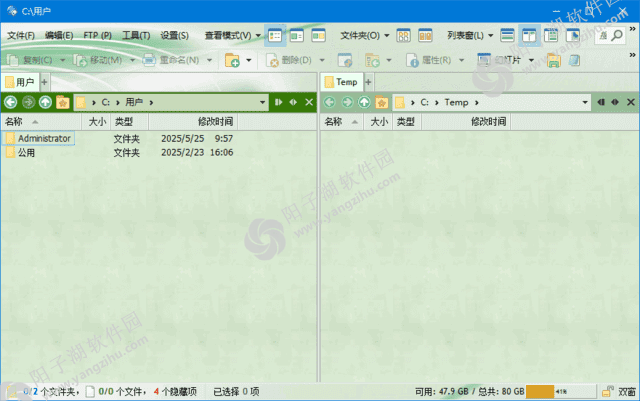Open the 设置(S) menu
Screen dimensions: 640x401
[x=174, y=36]
